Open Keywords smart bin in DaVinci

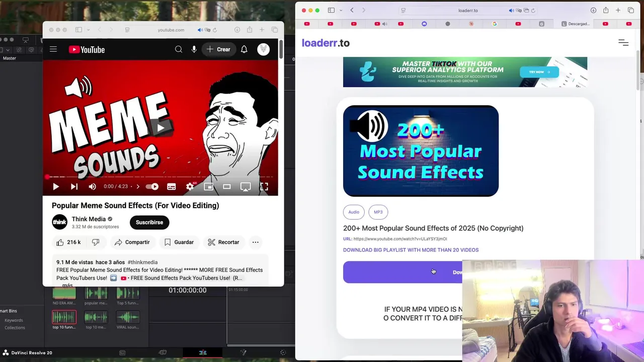14,320
